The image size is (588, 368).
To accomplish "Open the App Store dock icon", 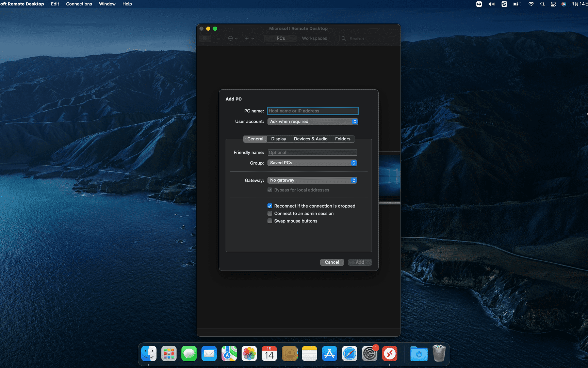I will pos(329,354).
